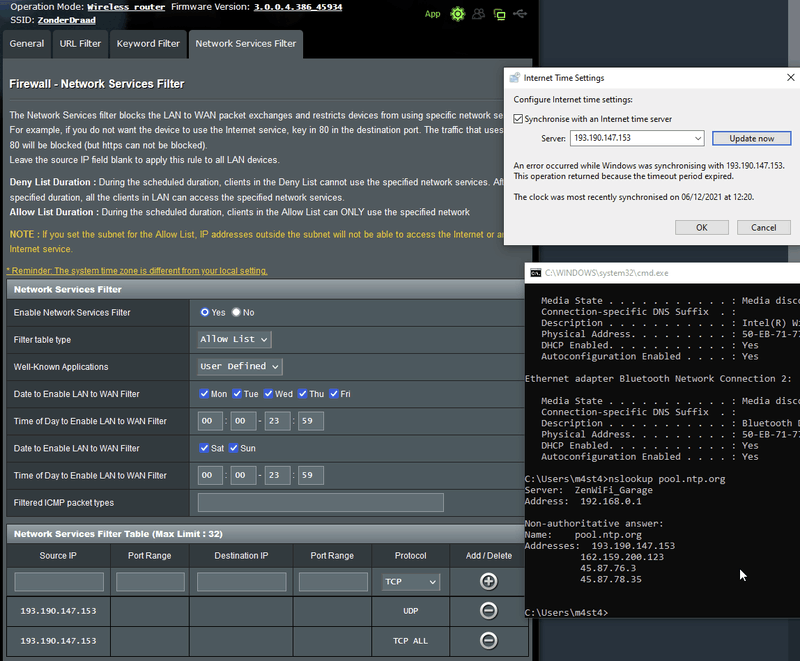800x661 pixels.
Task: Click the cmd.exe window title bar
Action: (x=662, y=273)
